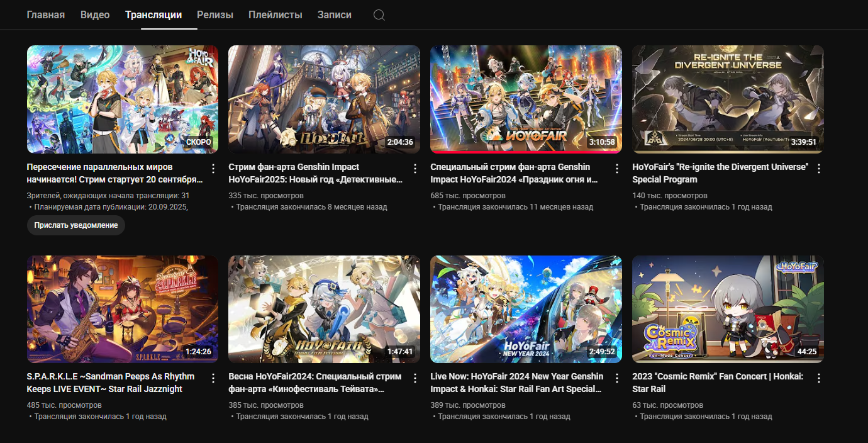Screen dimensions: 868x443
Task: Switch to the Видео tab
Action: tap(95, 14)
